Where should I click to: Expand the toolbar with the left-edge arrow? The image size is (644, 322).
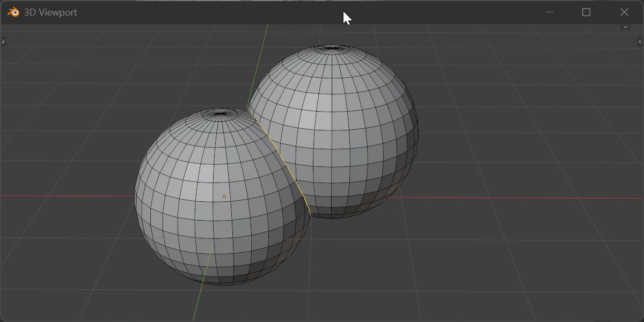click(x=3, y=41)
